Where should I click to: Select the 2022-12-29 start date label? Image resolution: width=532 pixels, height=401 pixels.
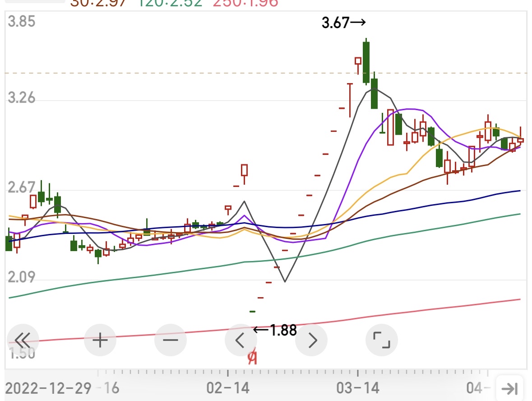click(x=48, y=388)
